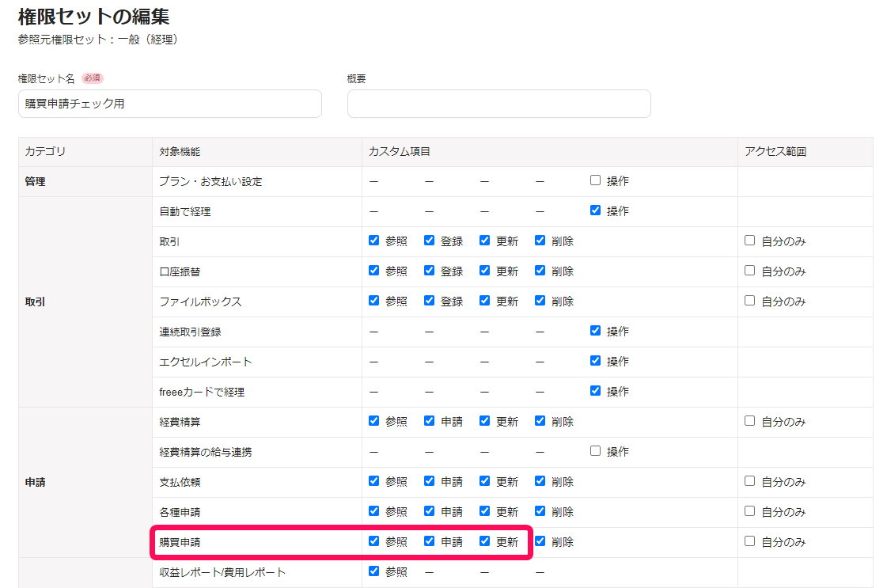Toggle 参照 checkbox for 支払依頼
887x588 pixels.
click(x=373, y=480)
